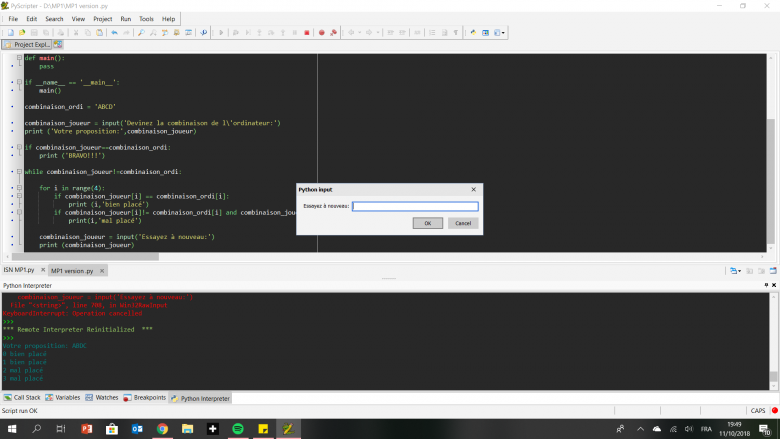Viewport: 780px width, 439px height.
Task: Collapse the 'def main()' code fold marker
Action: pos(18,59)
